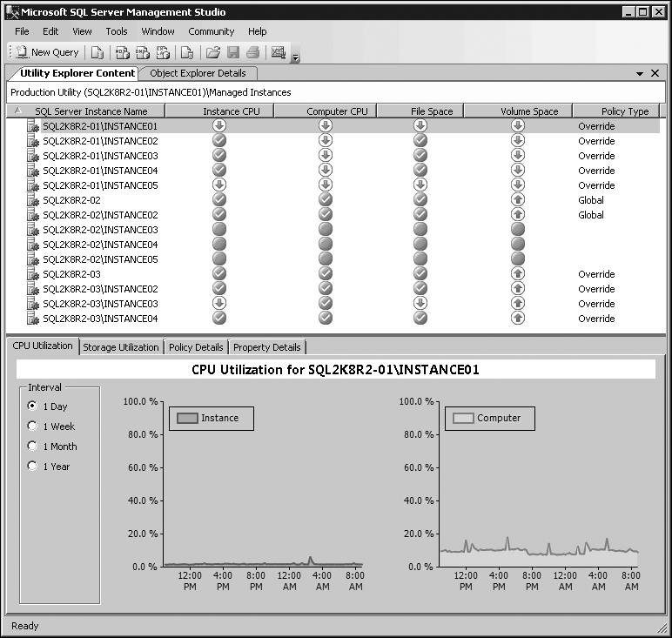
Task: Click Computer CPU underutilized icon for SQL2K8R2-01\INSTANCE03
Action: (x=326, y=155)
